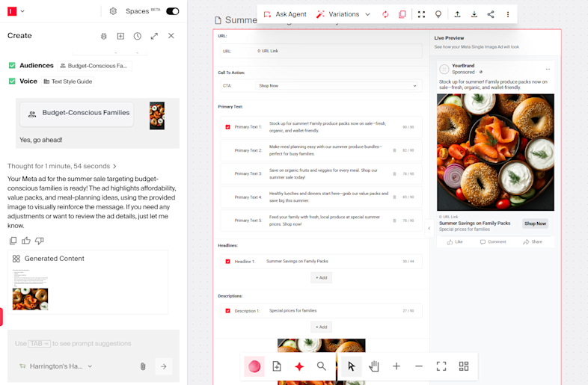Uncheck the Voice checkbox
Viewport: 588px width, 385px height.
[x=12, y=81]
